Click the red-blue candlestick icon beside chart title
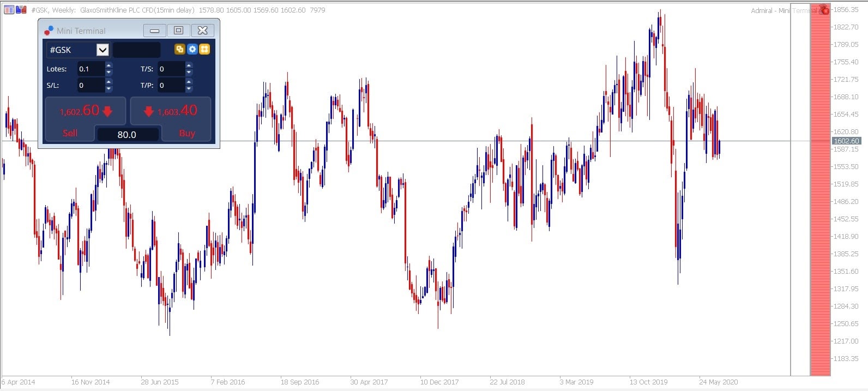 (x=21, y=10)
